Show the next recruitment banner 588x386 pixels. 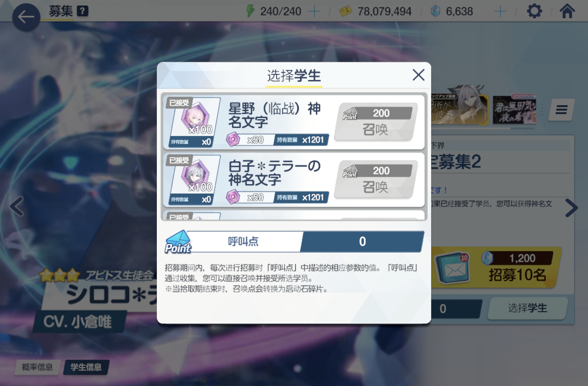point(572,207)
